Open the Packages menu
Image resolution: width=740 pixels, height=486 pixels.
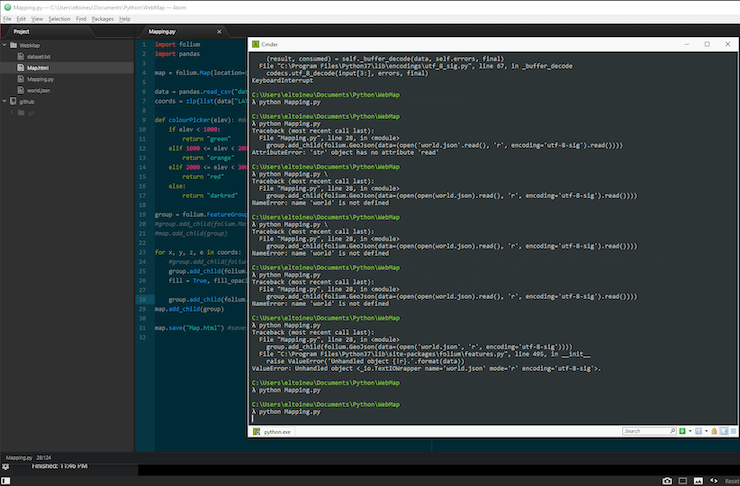click(x=102, y=18)
